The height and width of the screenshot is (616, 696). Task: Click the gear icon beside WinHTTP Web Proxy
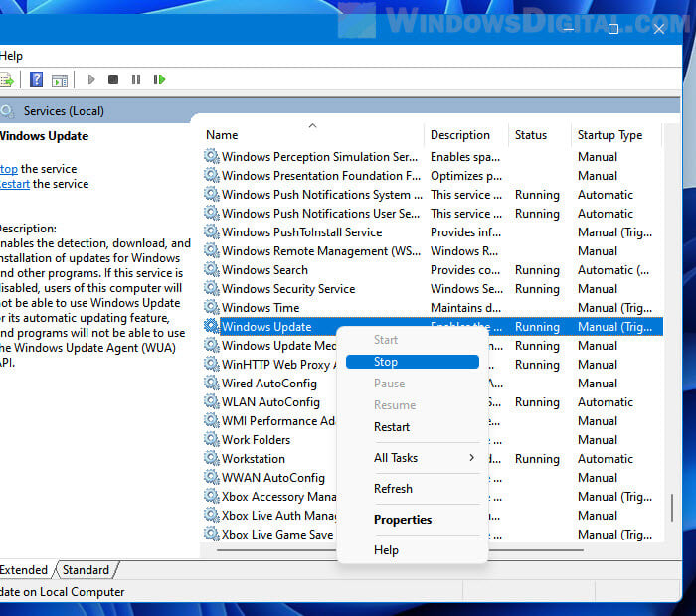212,364
